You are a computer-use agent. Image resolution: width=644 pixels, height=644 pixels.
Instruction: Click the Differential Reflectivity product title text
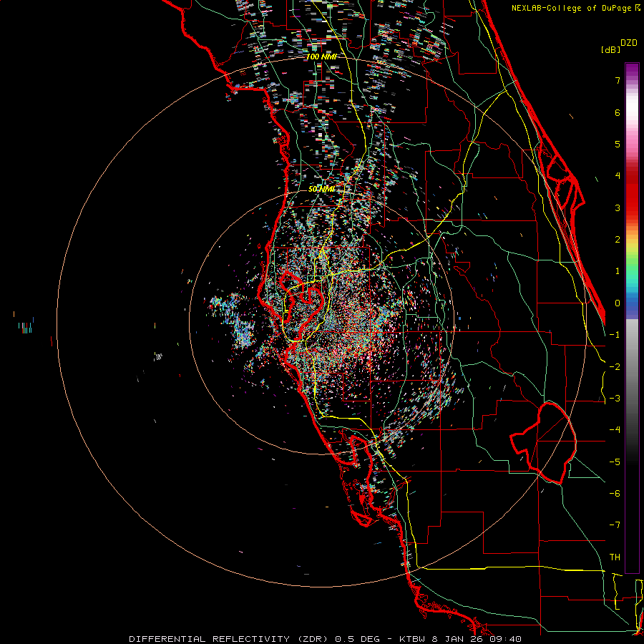click(x=228, y=639)
